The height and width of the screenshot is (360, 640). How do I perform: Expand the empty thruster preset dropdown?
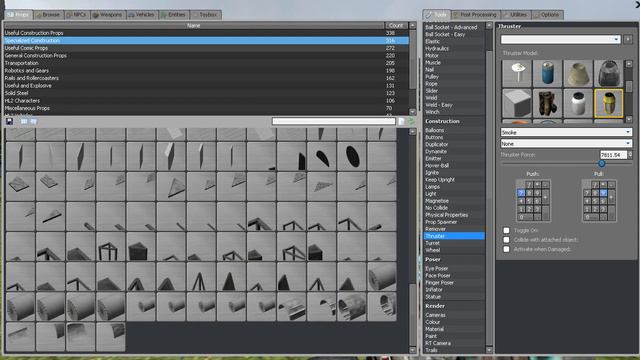tap(561, 39)
